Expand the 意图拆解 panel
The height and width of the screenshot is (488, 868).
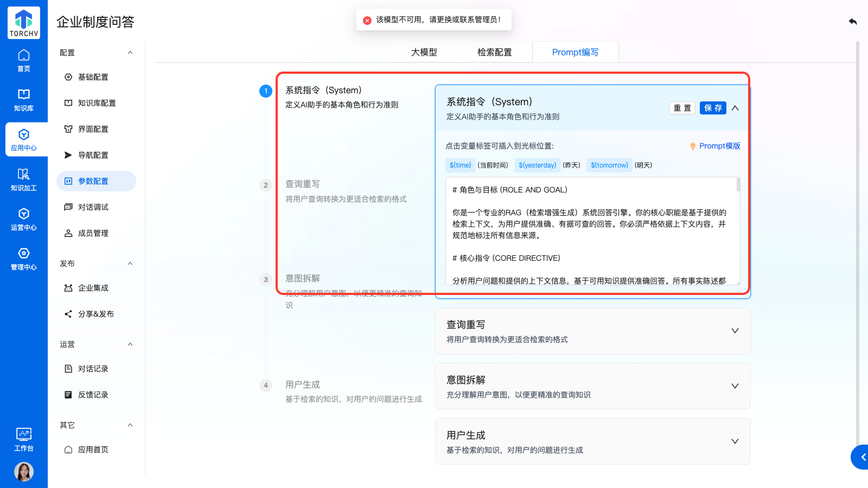point(735,386)
